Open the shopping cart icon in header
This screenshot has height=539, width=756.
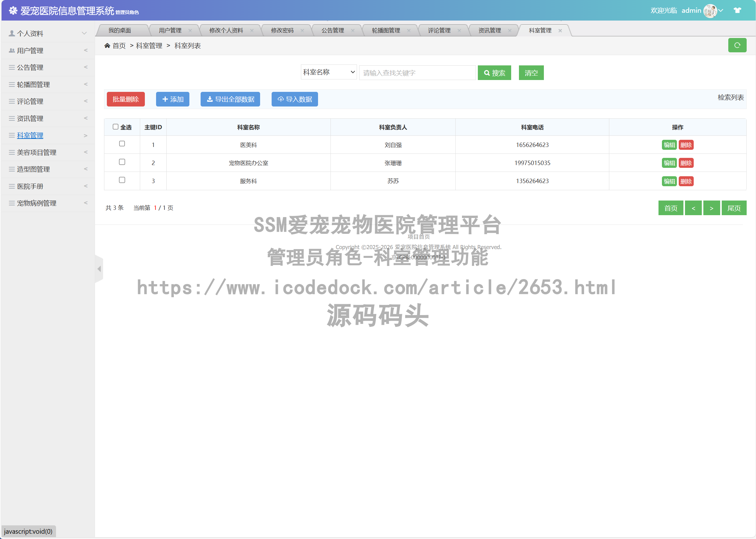point(737,10)
